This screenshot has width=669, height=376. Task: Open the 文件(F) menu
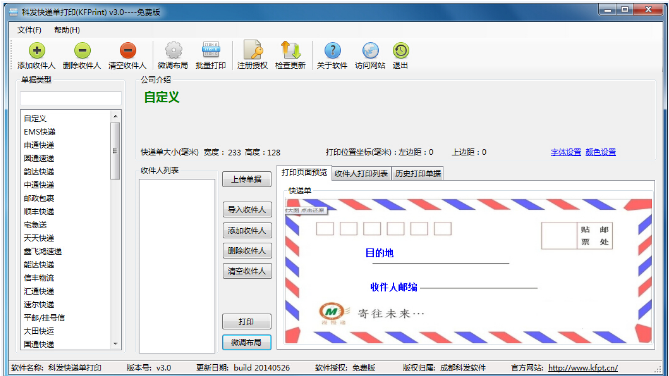pyautogui.click(x=29, y=30)
